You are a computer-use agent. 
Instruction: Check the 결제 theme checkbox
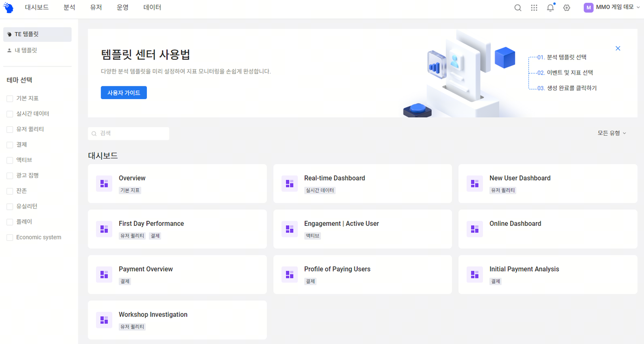point(10,145)
